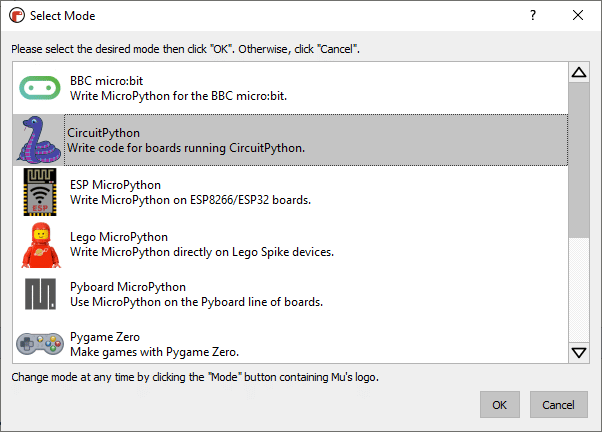Viewport: 602px width, 432px height.
Task: Select the ESP MicroPython mode entry
Action: (290, 192)
